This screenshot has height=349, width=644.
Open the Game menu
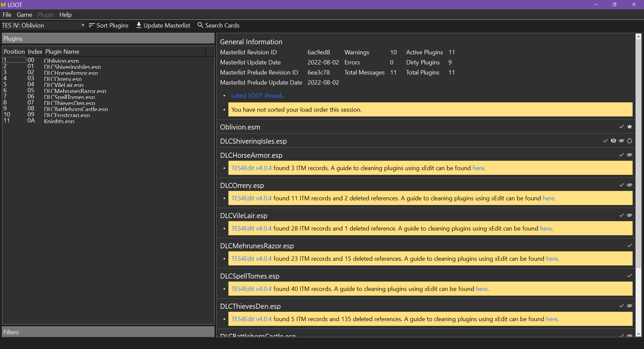coord(24,14)
